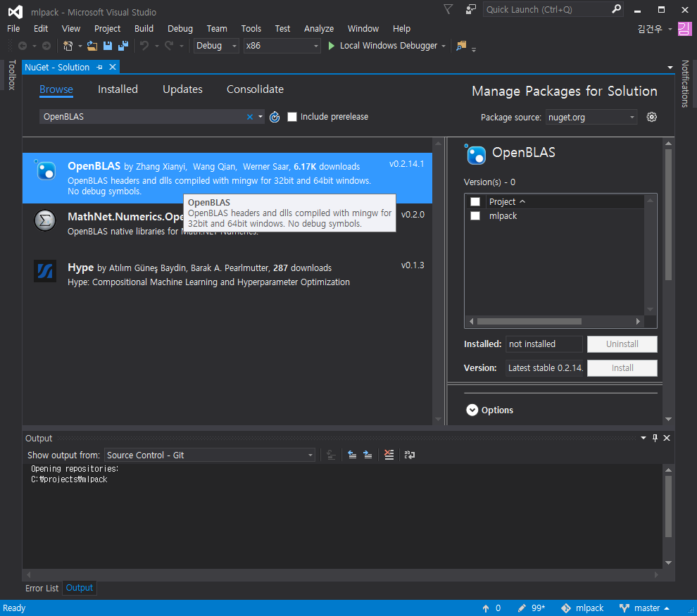The width and height of the screenshot is (697, 616).
Task: Enable the Include prerelease checkbox
Action: pos(292,117)
